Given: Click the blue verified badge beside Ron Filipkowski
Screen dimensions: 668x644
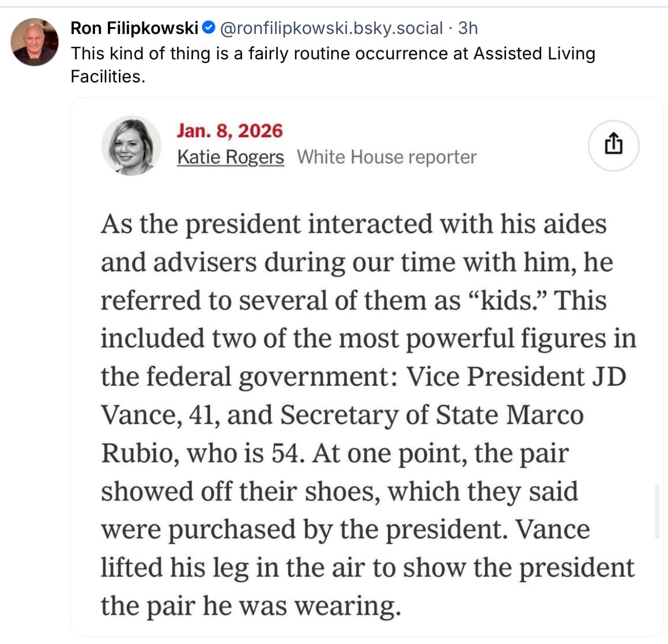Looking at the screenshot, I should [x=209, y=28].
